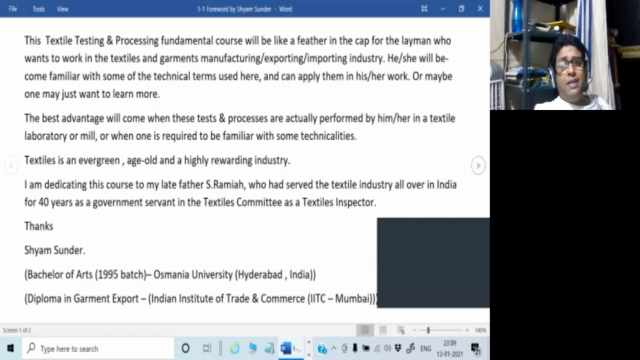Toggle the auto-hide reading toolbar icon
The image size is (640, 360).
(424, 9)
